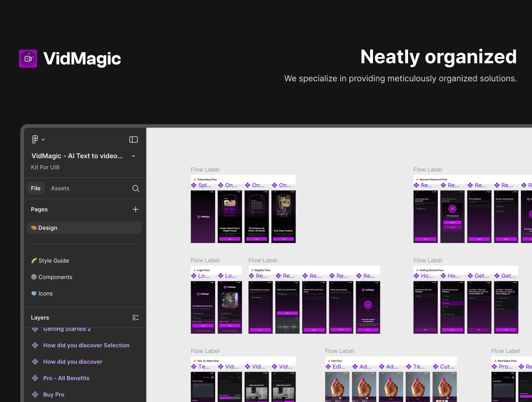Click the Pages section heading
Image resolution: width=532 pixels, height=402 pixels.
click(x=39, y=209)
